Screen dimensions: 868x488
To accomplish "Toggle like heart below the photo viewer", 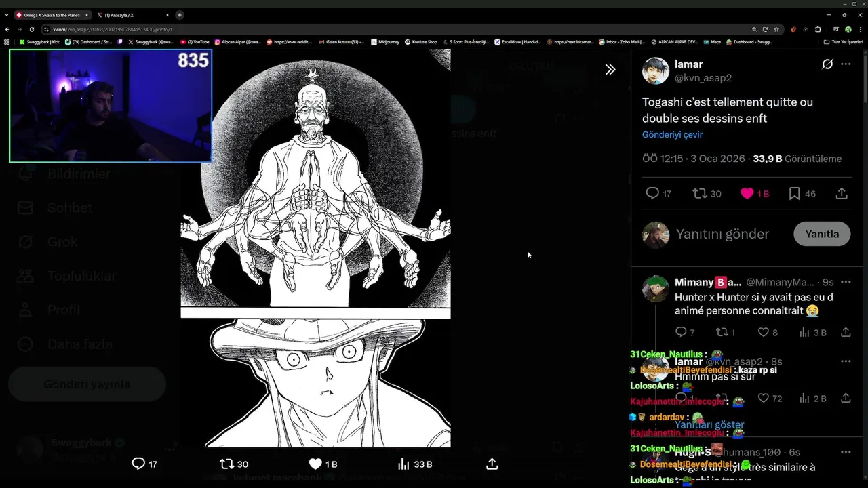I will click(315, 464).
